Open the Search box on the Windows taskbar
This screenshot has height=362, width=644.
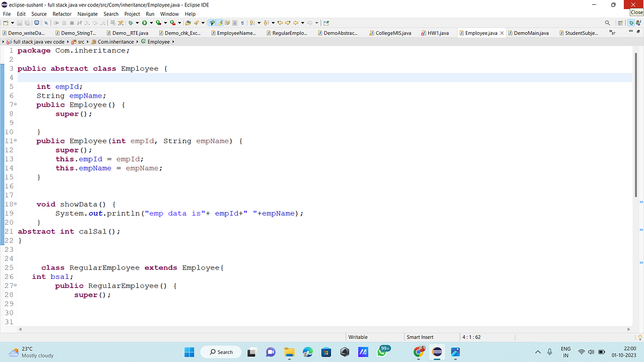pyautogui.click(x=221, y=352)
